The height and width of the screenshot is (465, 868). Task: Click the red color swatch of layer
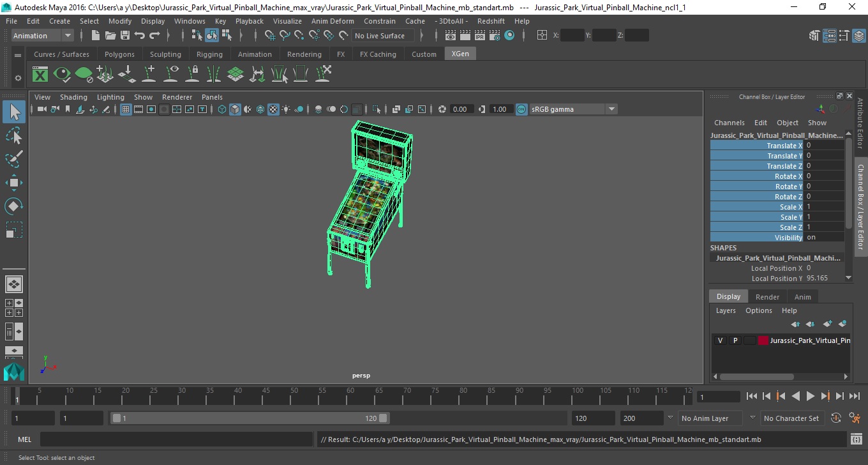[763, 340]
